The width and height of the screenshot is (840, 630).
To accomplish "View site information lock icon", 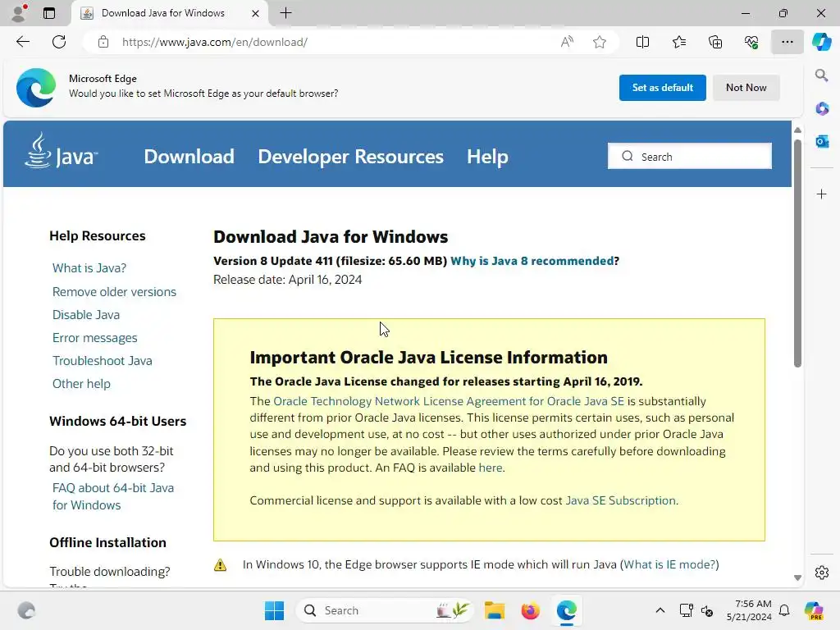I will click(x=103, y=42).
